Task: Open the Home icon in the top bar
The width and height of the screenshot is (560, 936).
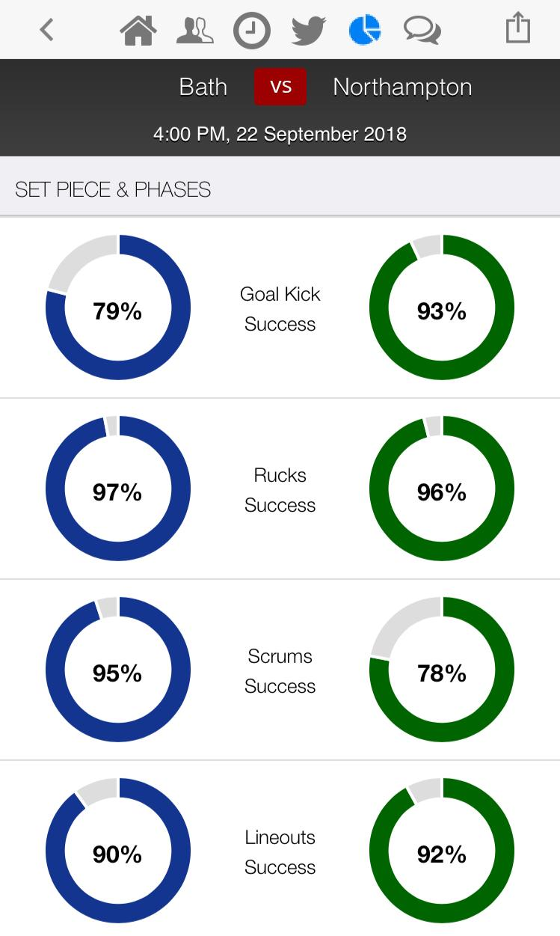Action: [x=138, y=31]
